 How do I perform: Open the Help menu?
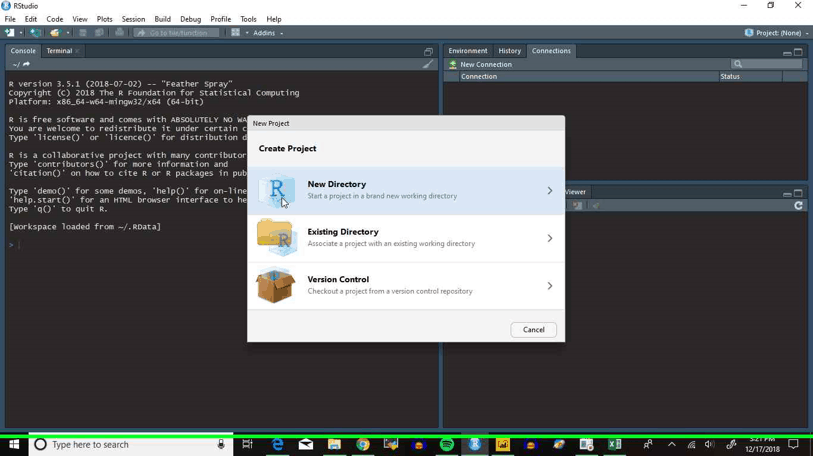click(273, 19)
